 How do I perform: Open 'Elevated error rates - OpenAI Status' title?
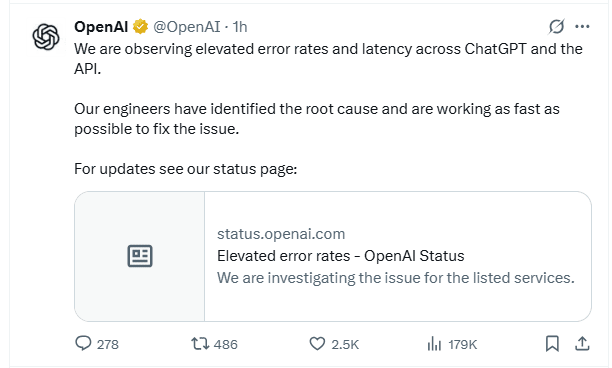coord(341,256)
